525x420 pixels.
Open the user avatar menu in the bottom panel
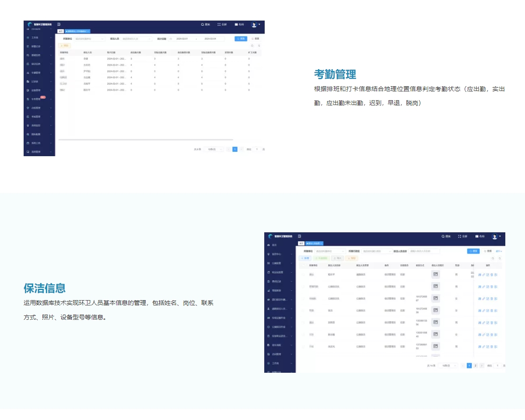click(495, 236)
